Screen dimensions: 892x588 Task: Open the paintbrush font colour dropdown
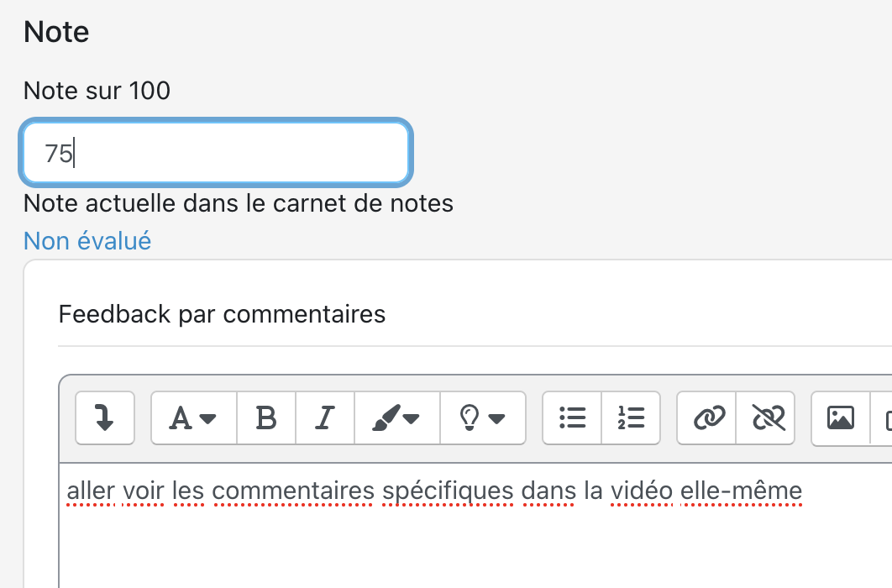click(397, 417)
